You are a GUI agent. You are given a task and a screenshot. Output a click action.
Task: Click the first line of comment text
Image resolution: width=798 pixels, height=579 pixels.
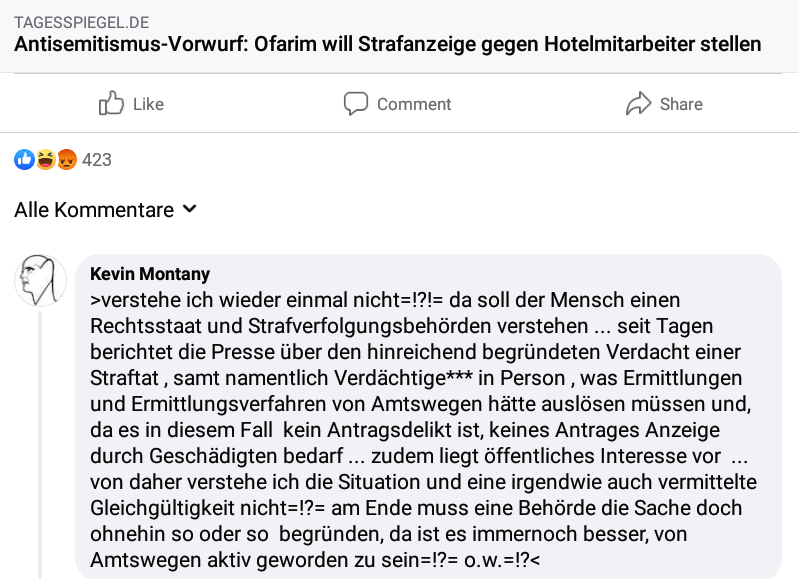click(x=385, y=300)
